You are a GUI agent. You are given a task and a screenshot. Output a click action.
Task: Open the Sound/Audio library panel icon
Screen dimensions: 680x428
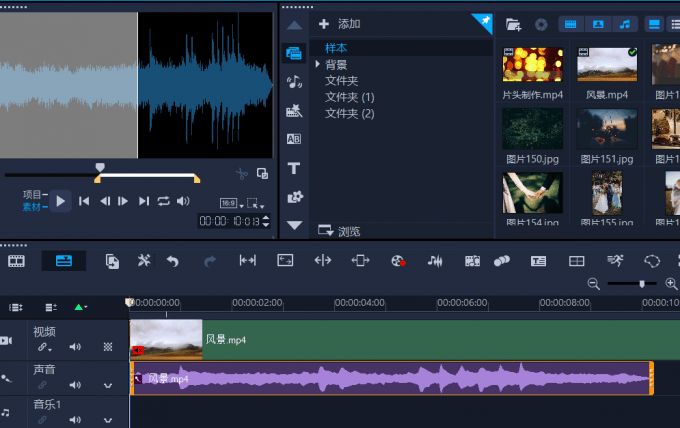point(294,82)
